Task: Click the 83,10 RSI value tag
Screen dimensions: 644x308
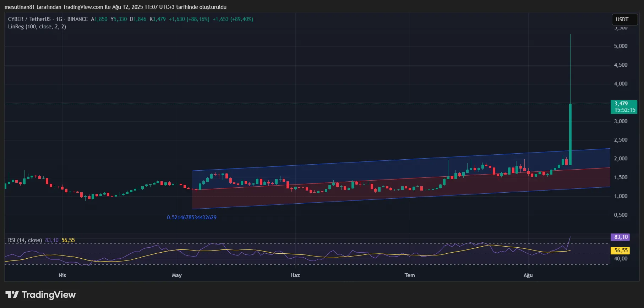Action: click(621, 237)
